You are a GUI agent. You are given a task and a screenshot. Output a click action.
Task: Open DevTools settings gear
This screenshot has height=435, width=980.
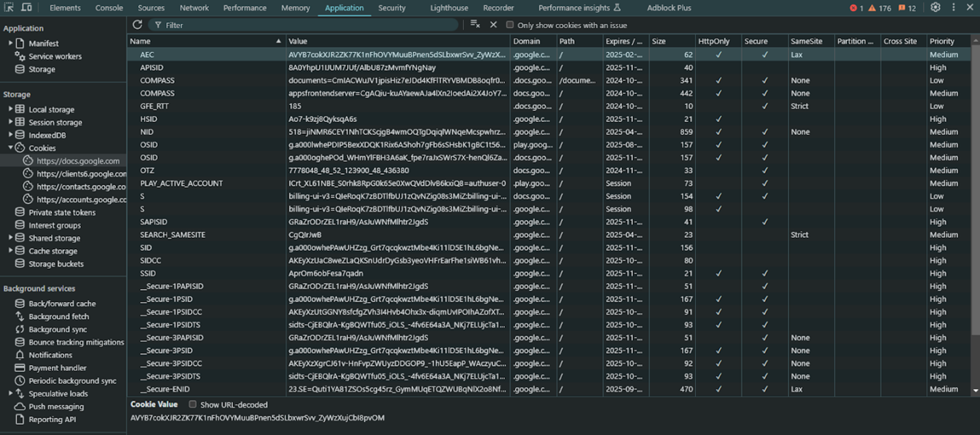tap(935, 8)
